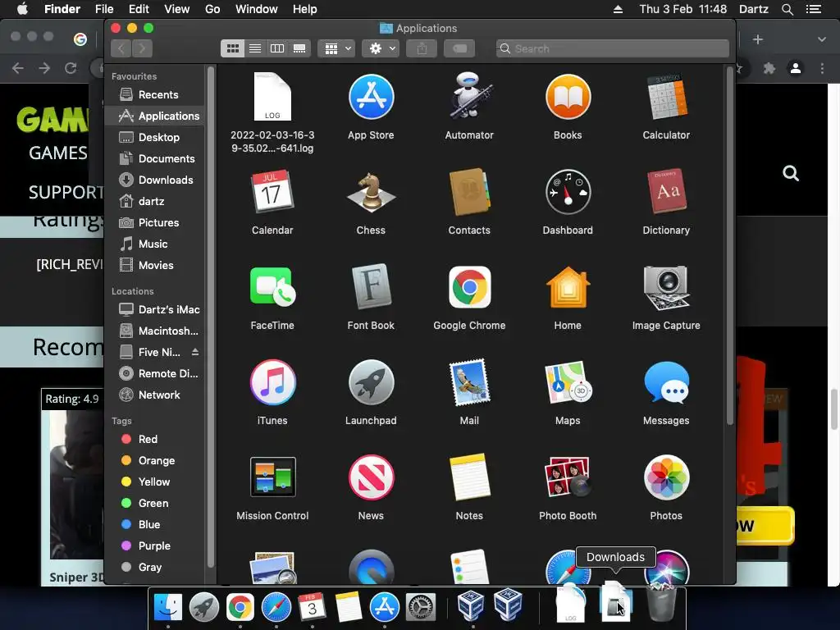
Task: Select the Dictionary app icon
Action: click(x=666, y=192)
